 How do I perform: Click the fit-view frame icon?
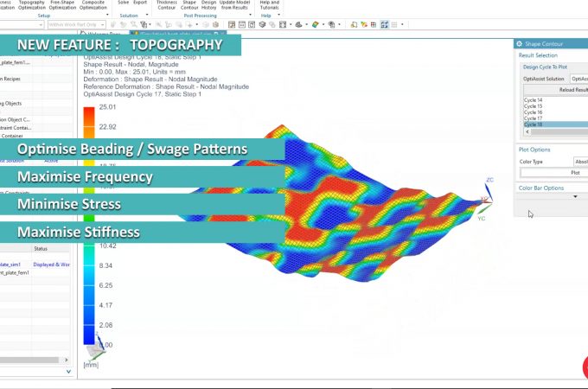(x=283, y=25)
